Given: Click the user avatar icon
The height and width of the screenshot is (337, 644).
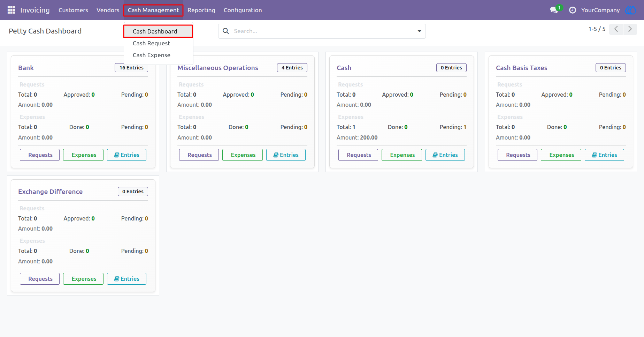Looking at the screenshot, I should point(631,10).
